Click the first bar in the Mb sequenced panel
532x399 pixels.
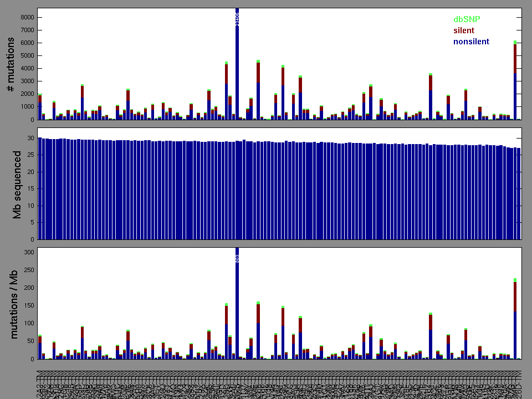tap(40, 188)
